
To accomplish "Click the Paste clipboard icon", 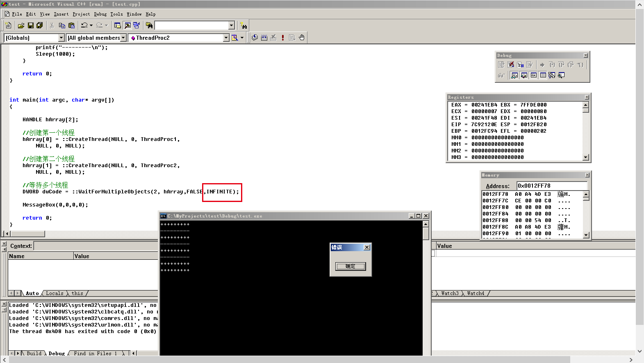I will (x=71, y=25).
